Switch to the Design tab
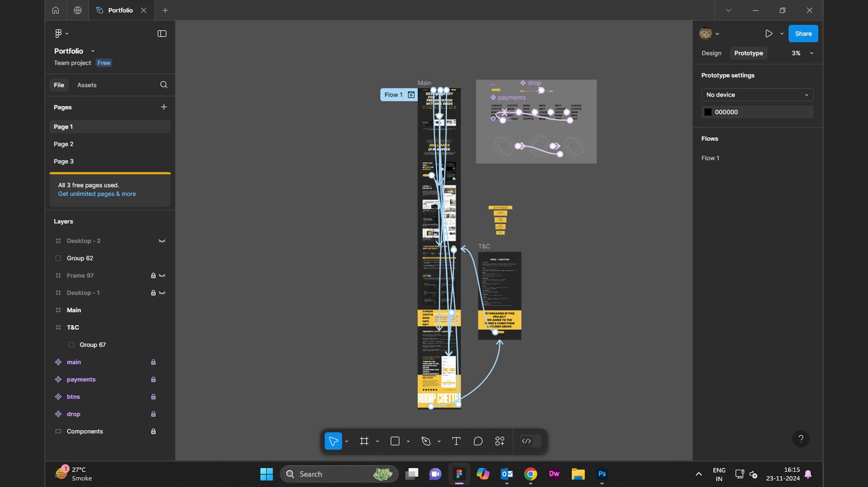 tap(711, 53)
